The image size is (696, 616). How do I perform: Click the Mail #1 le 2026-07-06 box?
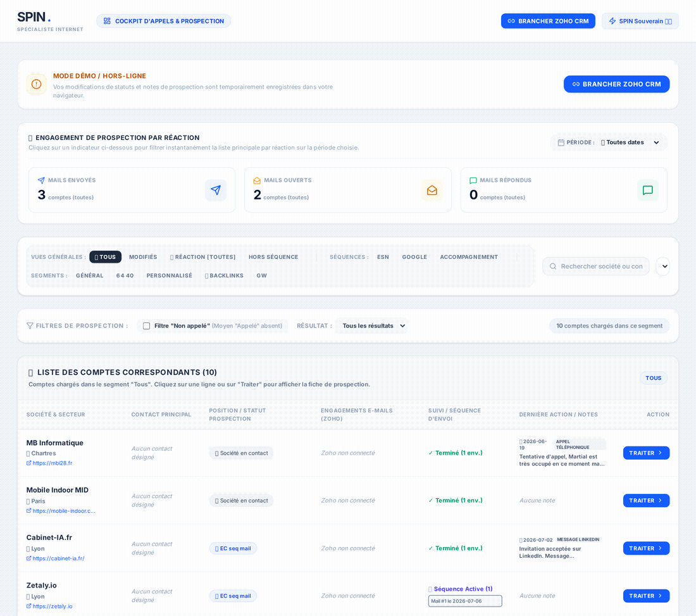click(465, 601)
